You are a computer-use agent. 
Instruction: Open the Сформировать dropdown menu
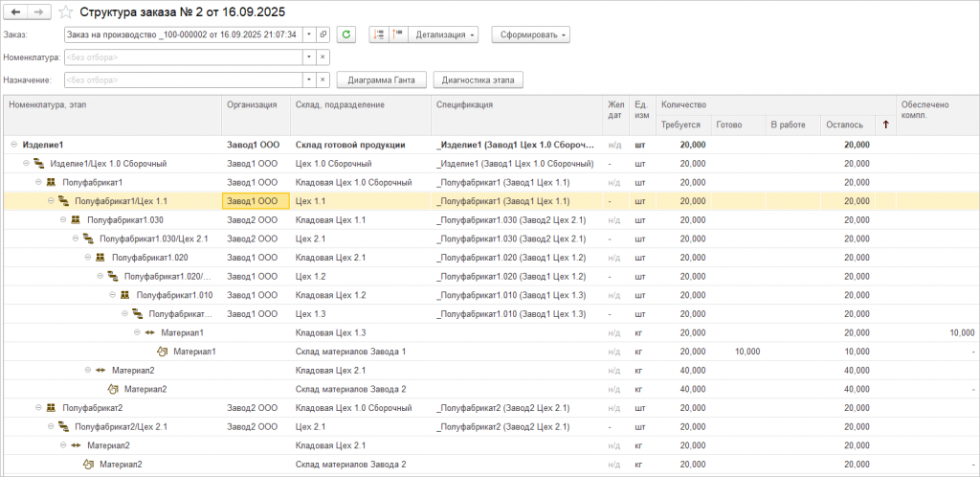click(530, 35)
